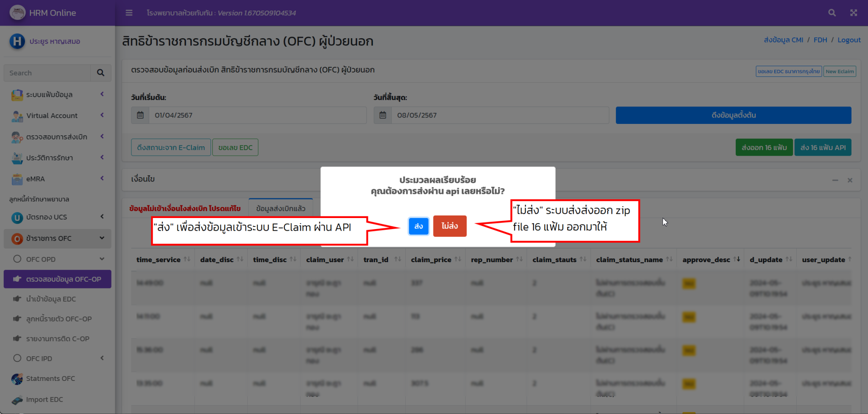The image size is (868, 414).
Task: Click the Virtual Account sidebar icon
Action: (x=17, y=116)
